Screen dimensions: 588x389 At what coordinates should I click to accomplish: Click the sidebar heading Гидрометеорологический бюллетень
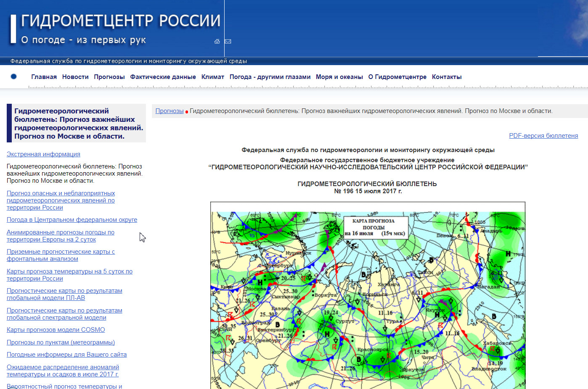point(79,124)
